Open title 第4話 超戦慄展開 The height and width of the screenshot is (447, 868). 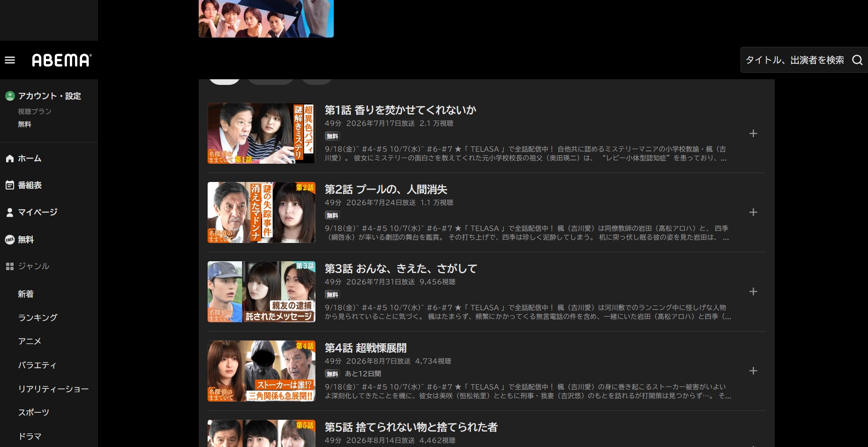coord(366,348)
